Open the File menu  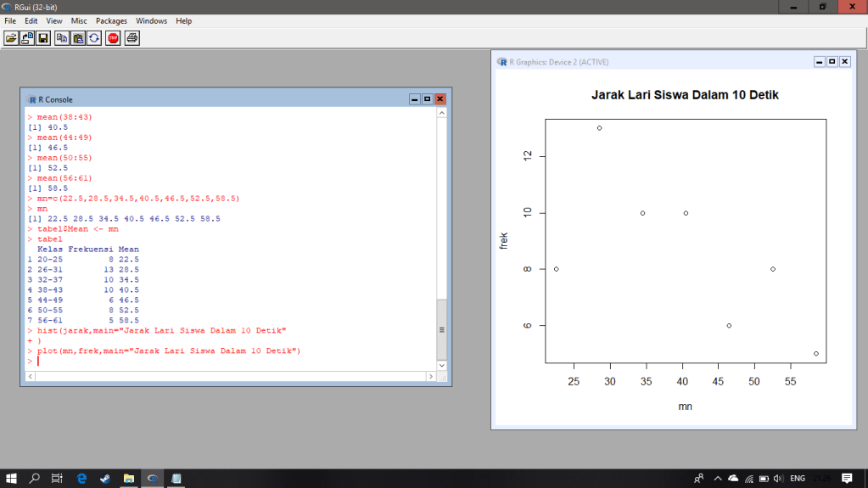pos(10,20)
